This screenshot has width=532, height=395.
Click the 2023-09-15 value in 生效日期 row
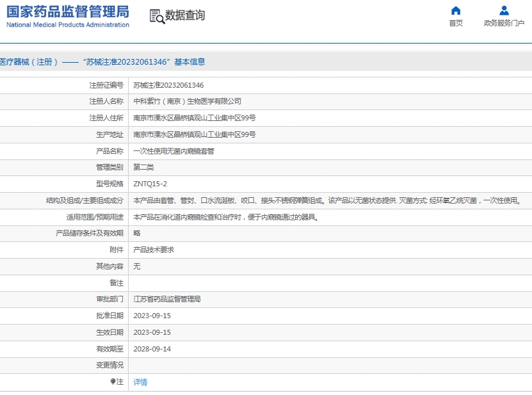click(152, 332)
